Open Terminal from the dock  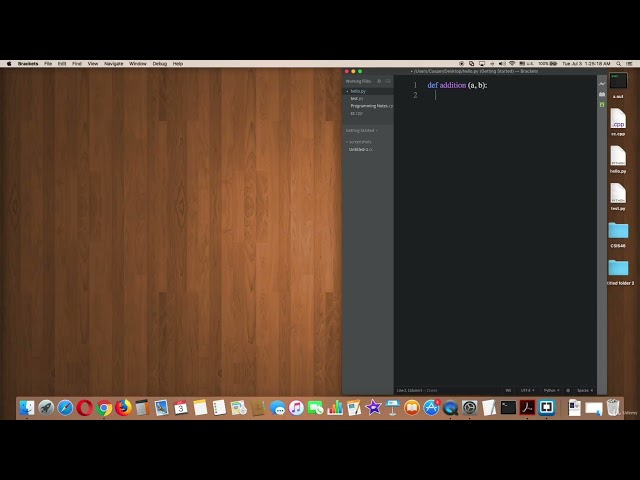pyautogui.click(x=508, y=408)
